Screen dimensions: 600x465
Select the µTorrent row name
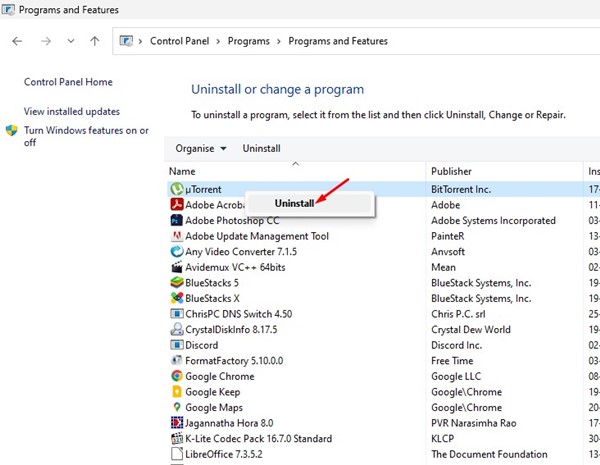point(203,189)
